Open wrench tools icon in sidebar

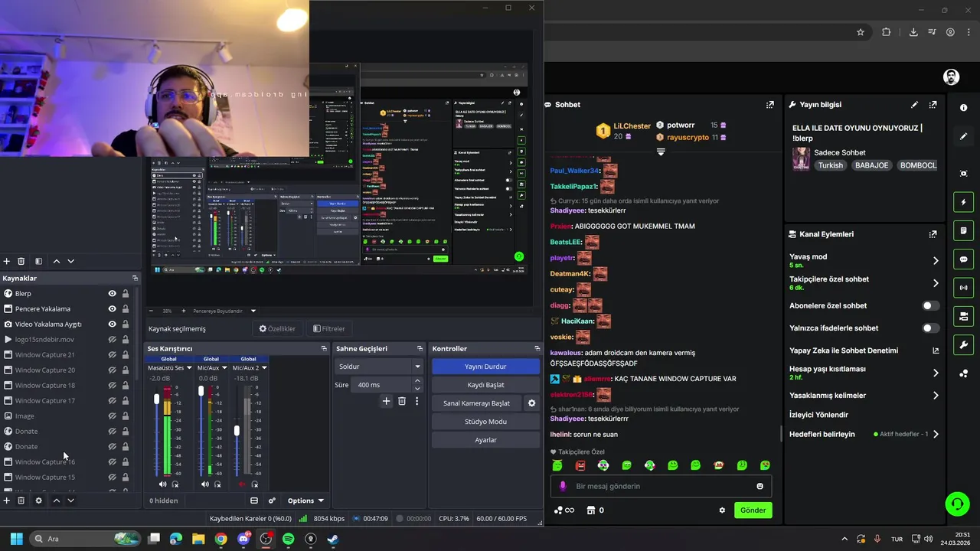coord(963,344)
